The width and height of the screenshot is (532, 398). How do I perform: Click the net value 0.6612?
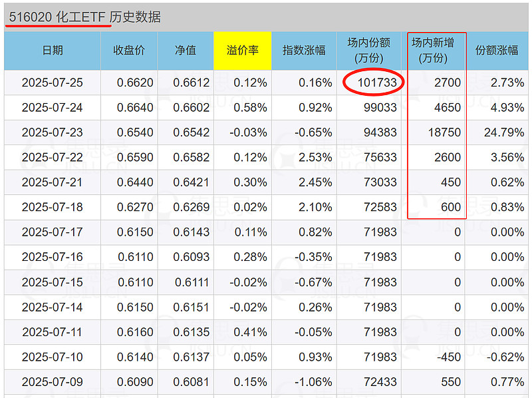coord(192,83)
